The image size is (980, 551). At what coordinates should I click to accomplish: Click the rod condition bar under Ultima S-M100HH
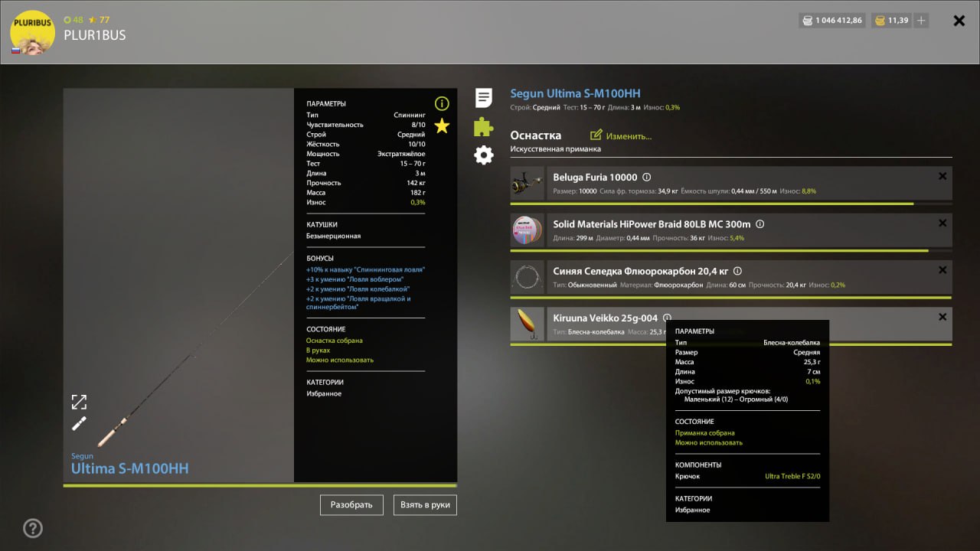pyautogui.click(x=260, y=485)
